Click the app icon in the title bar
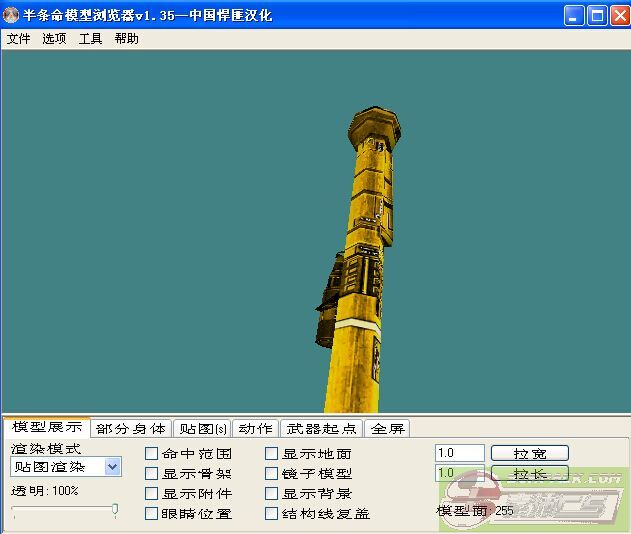 tap(11, 15)
